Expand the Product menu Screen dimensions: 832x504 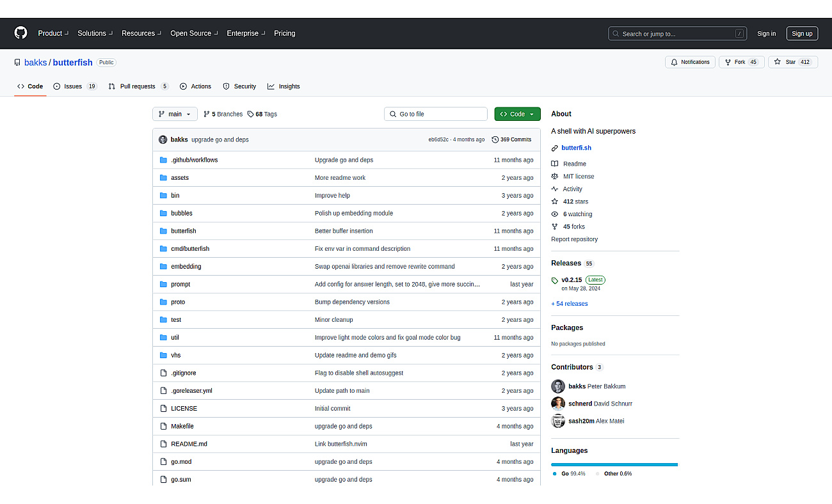(x=52, y=33)
